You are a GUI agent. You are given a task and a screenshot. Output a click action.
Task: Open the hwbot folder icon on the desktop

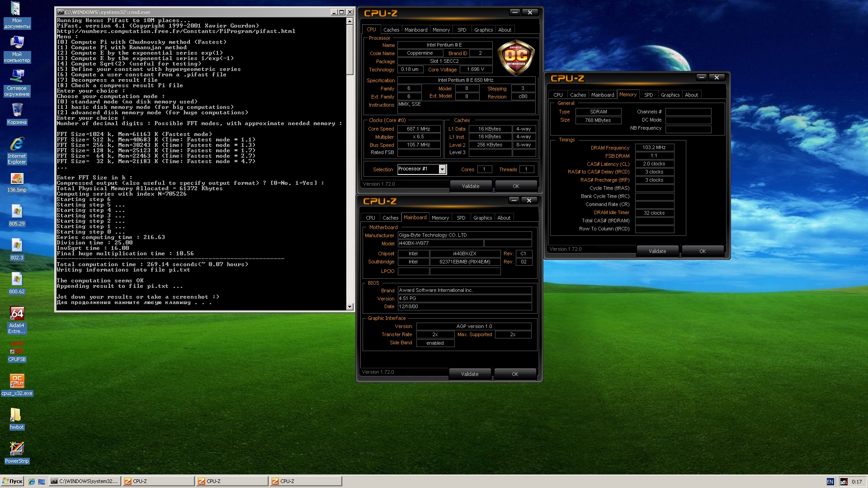pyautogui.click(x=17, y=419)
